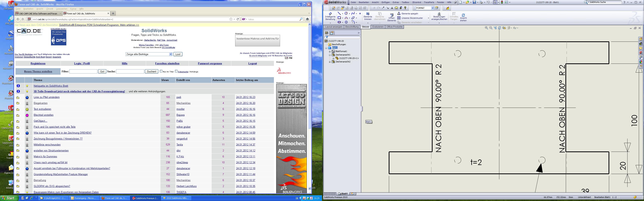Click Zoom to Fit icon above drawing
This screenshot has height=201, width=644.
pyautogui.click(x=486, y=28)
